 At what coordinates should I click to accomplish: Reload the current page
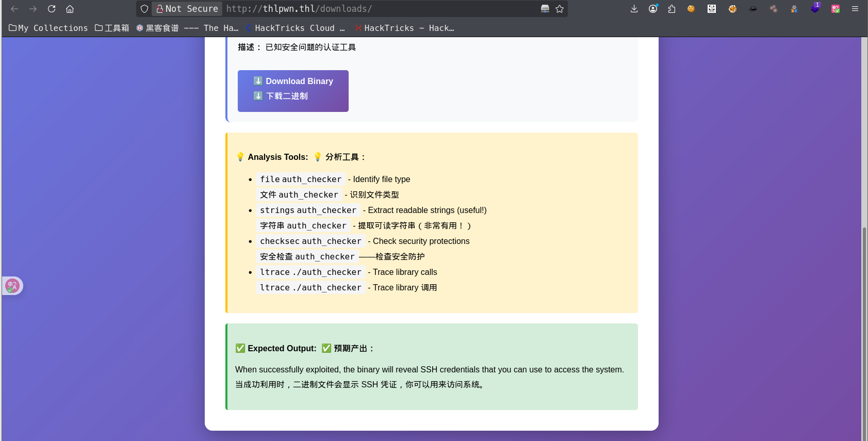point(52,9)
